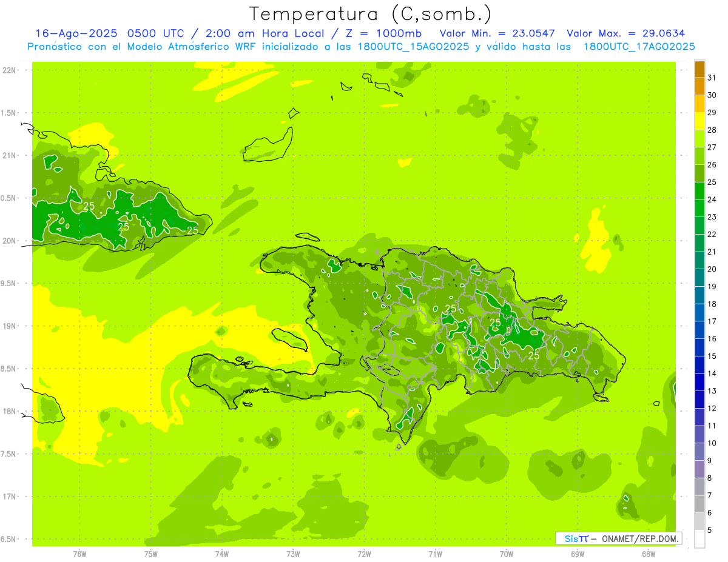The height and width of the screenshot is (562, 728).
Task: Click the '72W' longitude label
Action: click(x=365, y=554)
